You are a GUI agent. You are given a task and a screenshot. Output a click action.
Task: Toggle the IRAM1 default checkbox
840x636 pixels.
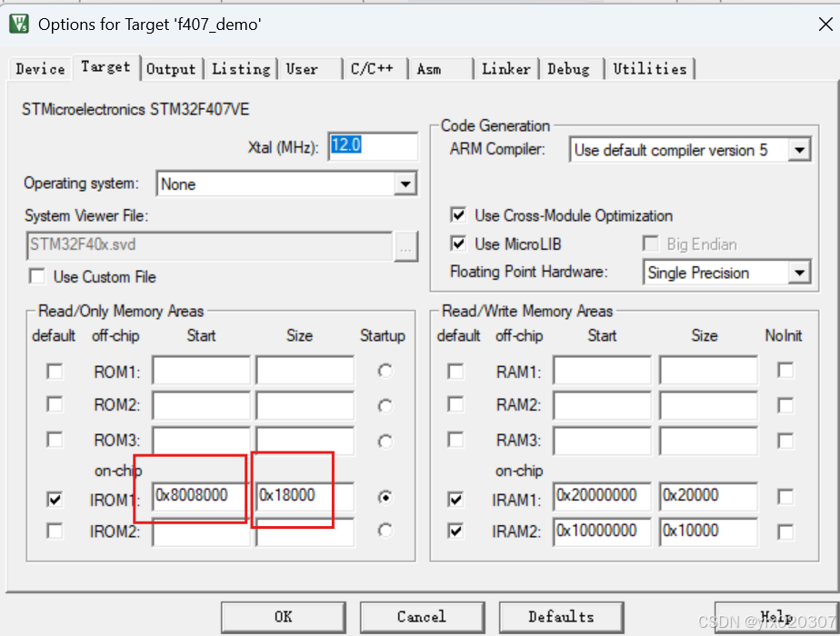click(x=455, y=500)
